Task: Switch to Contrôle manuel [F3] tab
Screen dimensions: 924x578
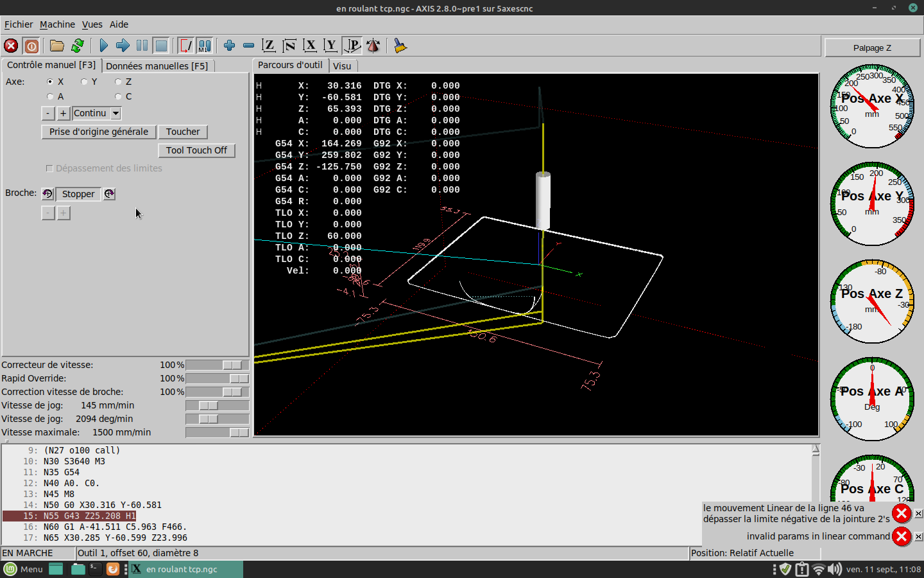Action: pyautogui.click(x=51, y=65)
